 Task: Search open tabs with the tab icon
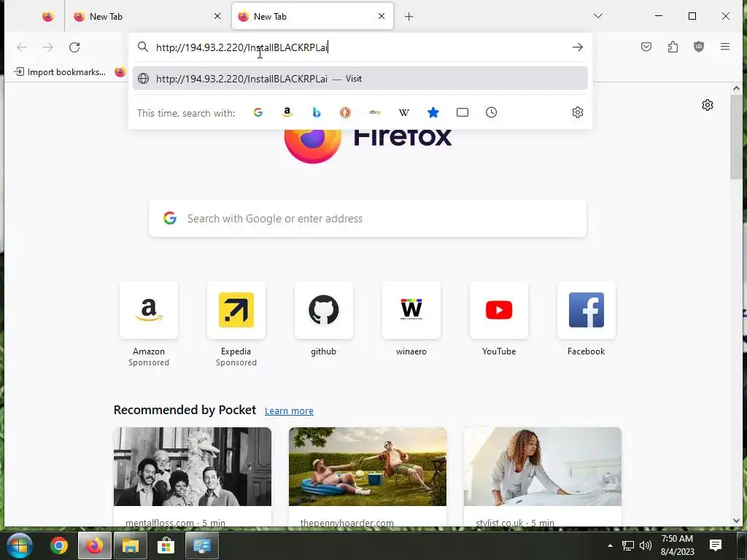[462, 112]
